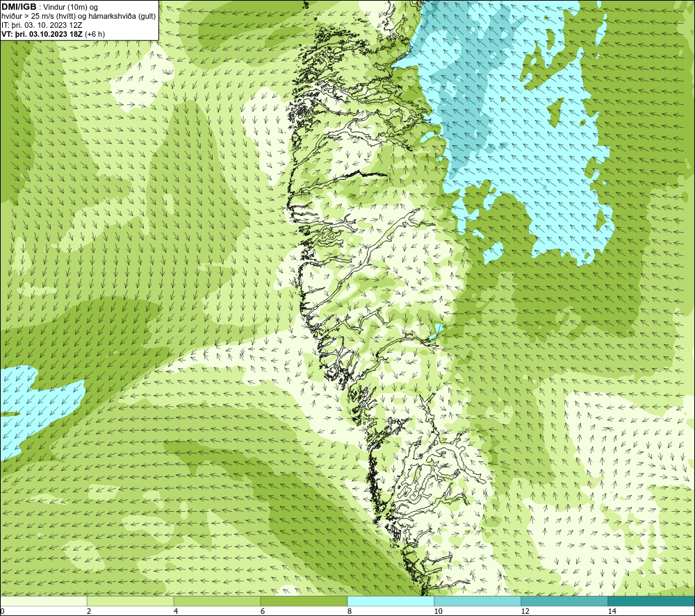Click the 6–8 m/s color scale segment
The width and height of the screenshot is (695, 616).
click(x=304, y=601)
